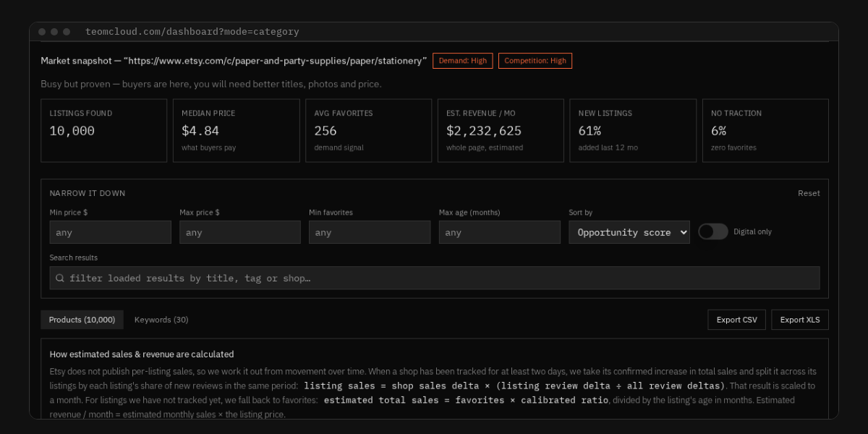The height and width of the screenshot is (434, 868).
Task: Click the 'Narrow it down' label
Action: (88, 193)
